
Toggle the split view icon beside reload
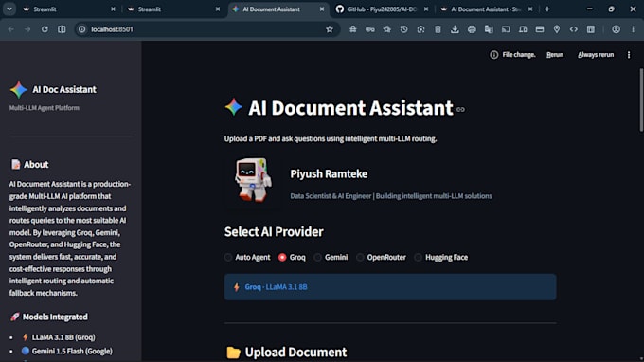coord(62,29)
